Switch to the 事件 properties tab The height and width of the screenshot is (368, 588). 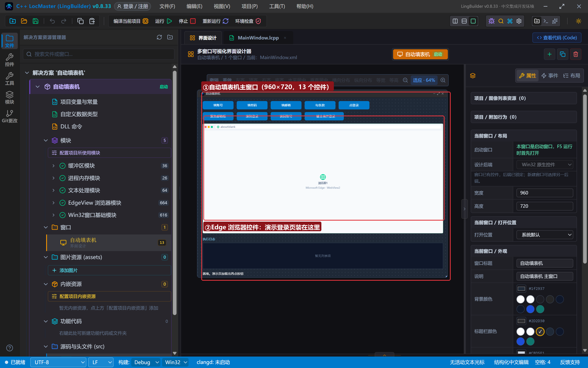550,76
